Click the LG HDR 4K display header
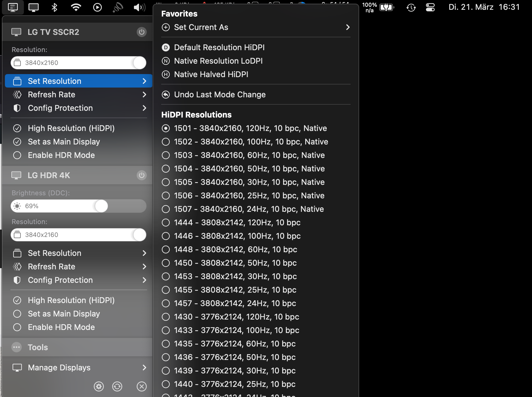 point(77,175)
